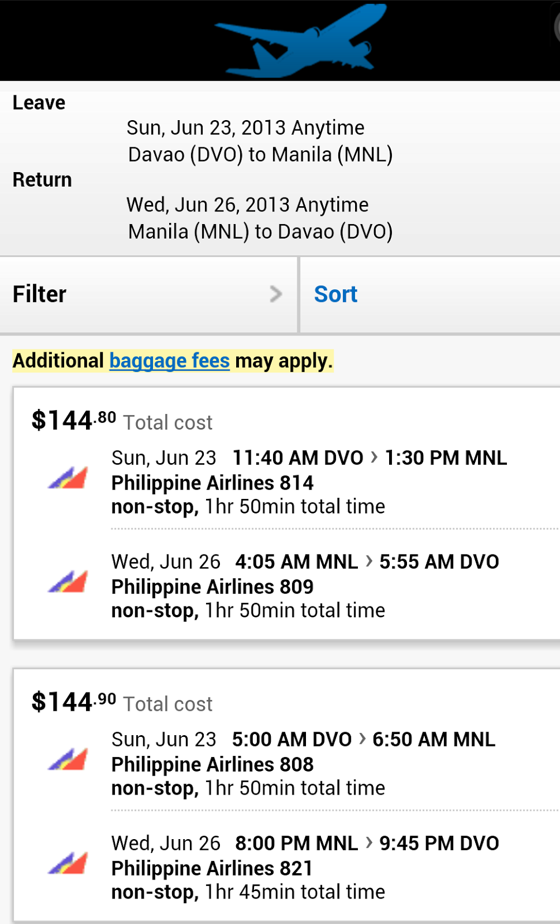
Task: Tap the chevron arrow beside Filter
Action: click(x=276, y=294)
